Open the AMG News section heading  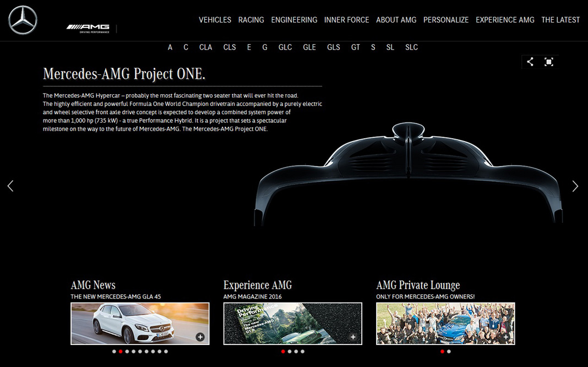pos(92,285)
